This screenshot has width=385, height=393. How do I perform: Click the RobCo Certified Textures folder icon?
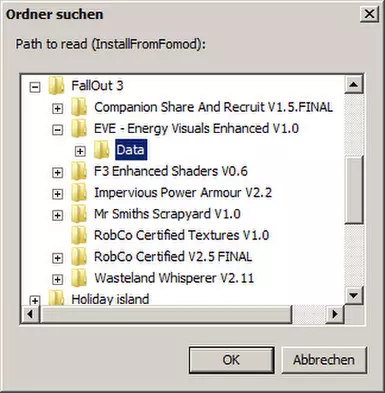point(79,235)
